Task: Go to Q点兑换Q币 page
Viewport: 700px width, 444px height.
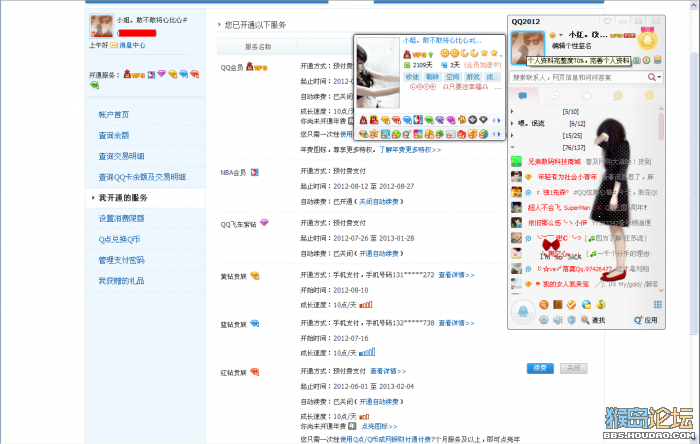Action: (x=119, y=239)
